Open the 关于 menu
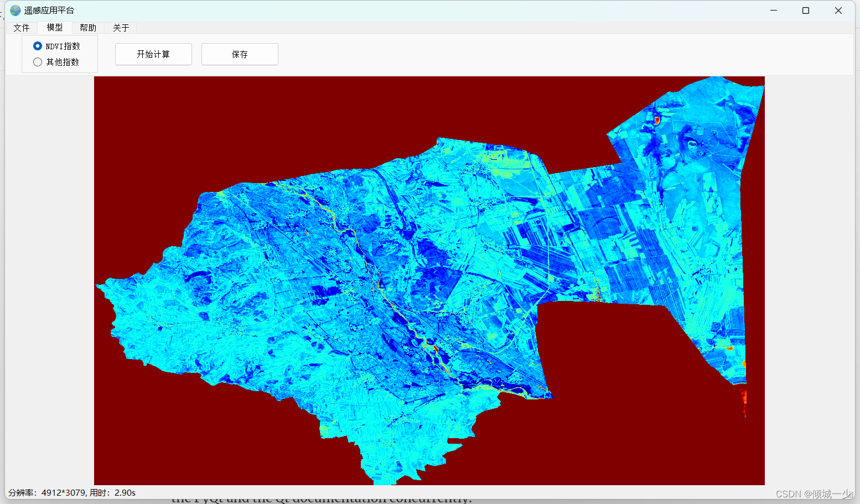 (121, 28)
